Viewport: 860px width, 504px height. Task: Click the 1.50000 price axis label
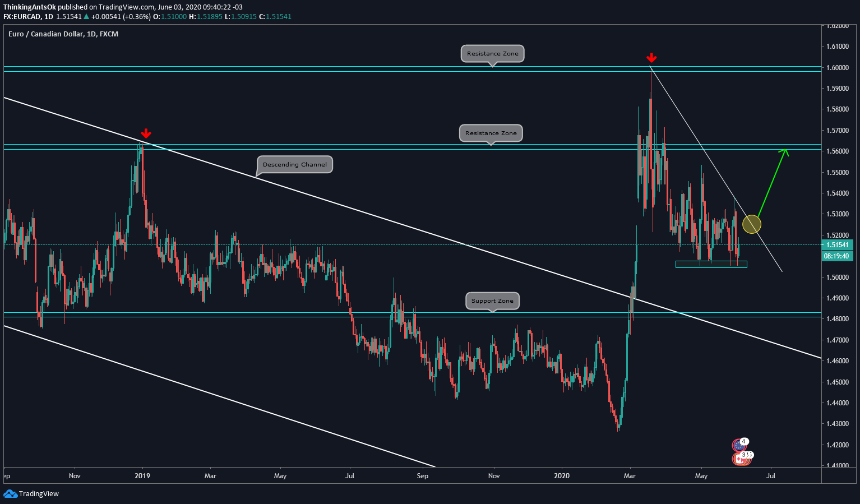point(837,278)
